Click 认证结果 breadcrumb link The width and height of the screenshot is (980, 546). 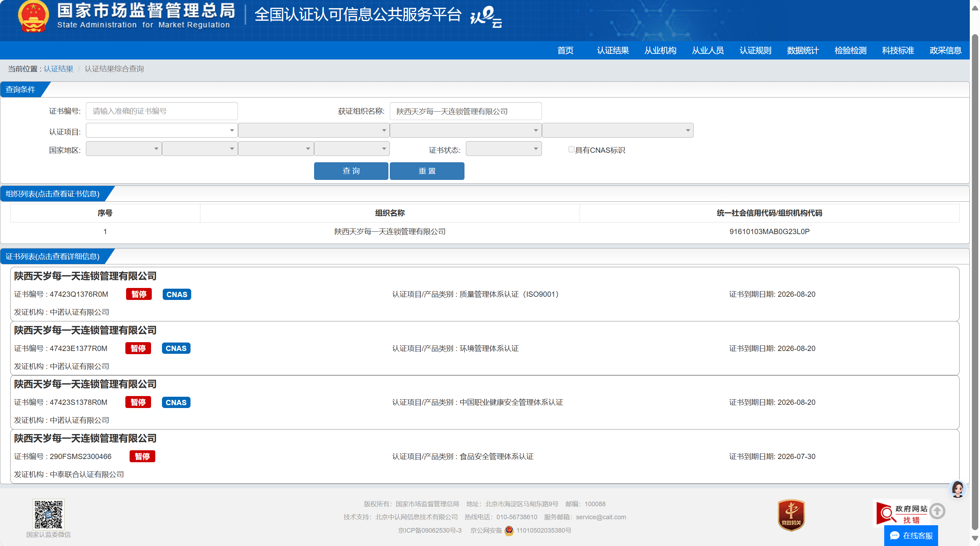click(x=58, y=69)
